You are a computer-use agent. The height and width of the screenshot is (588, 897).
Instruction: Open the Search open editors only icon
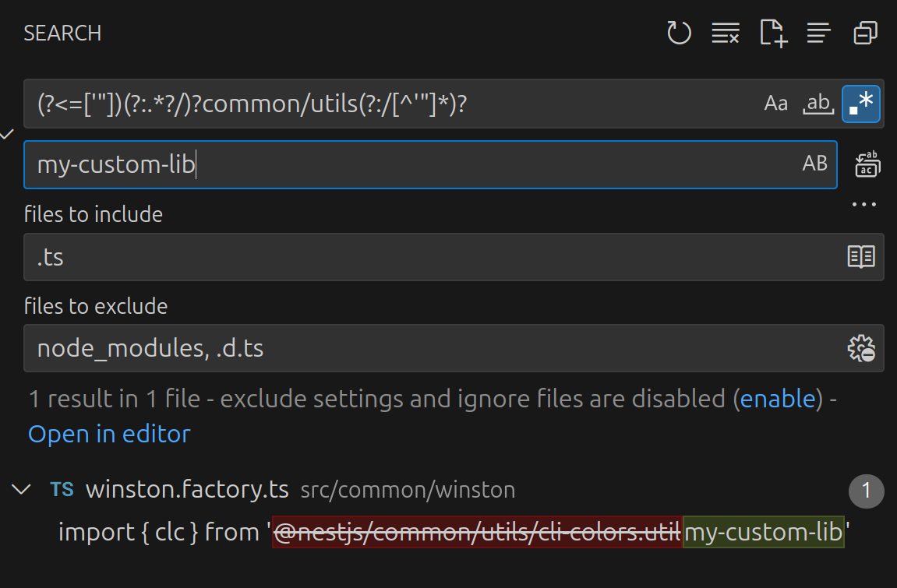pyautogui.click(x=860, y=257)
